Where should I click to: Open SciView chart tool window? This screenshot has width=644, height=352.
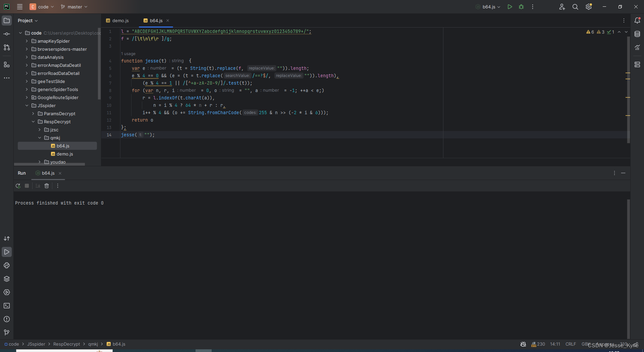(x=637, y=47)
